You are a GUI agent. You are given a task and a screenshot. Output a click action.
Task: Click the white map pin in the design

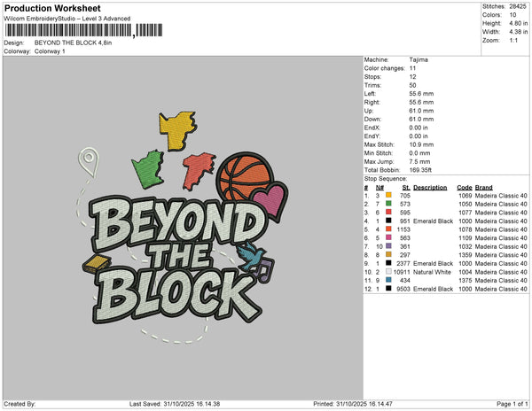[89, 161]
